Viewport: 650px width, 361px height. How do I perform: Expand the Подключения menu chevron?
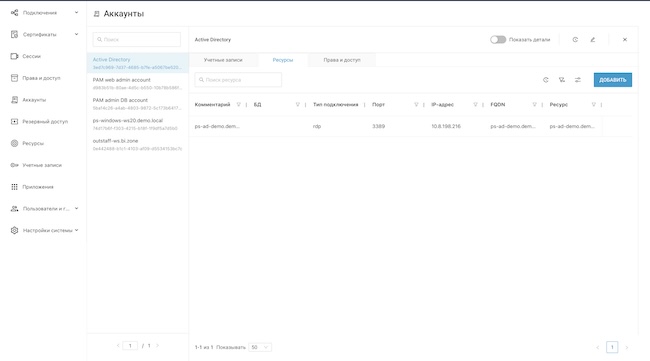[76, 12]
